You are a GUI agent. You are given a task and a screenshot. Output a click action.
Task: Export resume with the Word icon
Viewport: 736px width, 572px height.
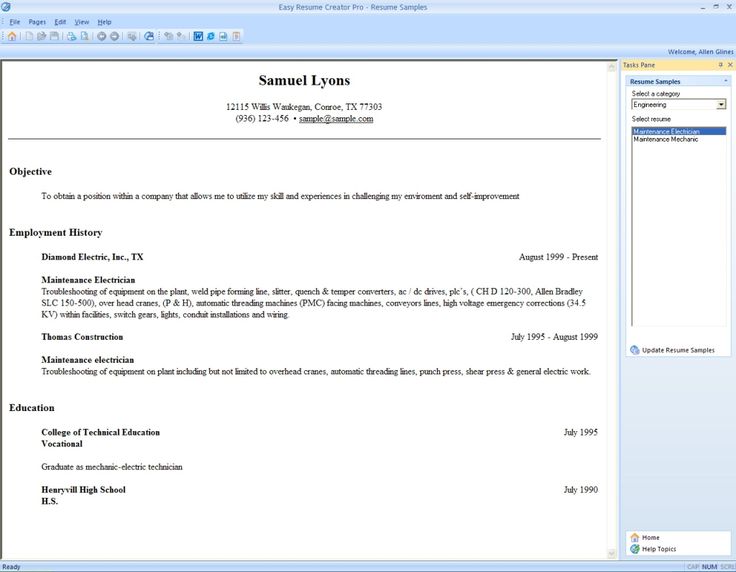click(198, 36)
